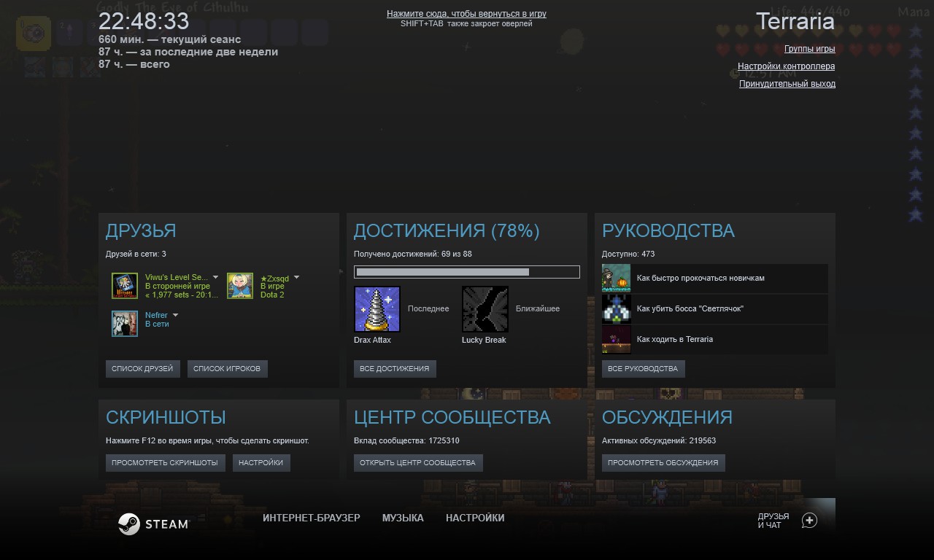The height and width of the screenshot is (560, 934).
Task: Click the СПИСОК ДРУЗЕЙ button
Action: [x=142, y=369]
